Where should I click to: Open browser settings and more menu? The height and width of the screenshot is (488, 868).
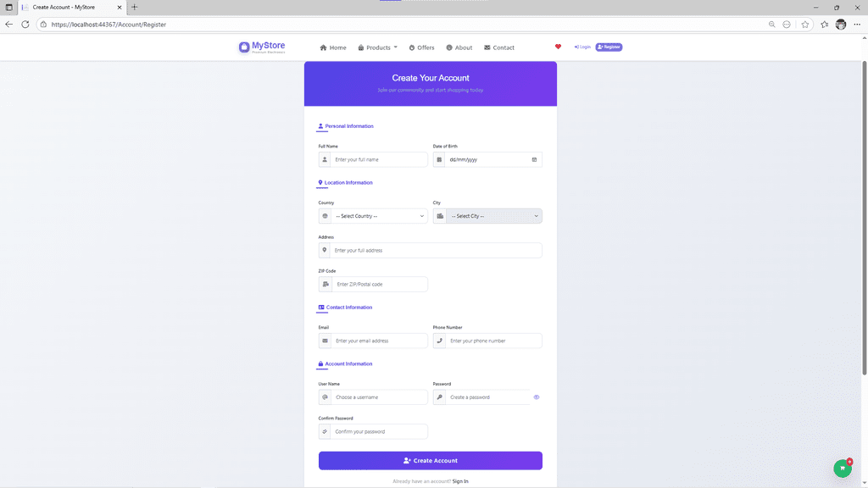[x=857, y=25]
